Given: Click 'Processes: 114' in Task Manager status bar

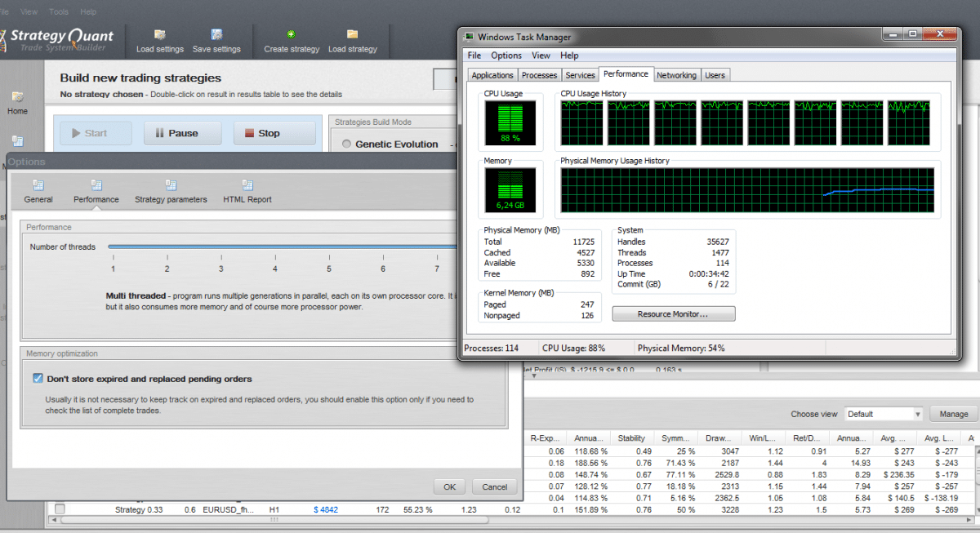Looking at the screenshot, I should point(491,349).
